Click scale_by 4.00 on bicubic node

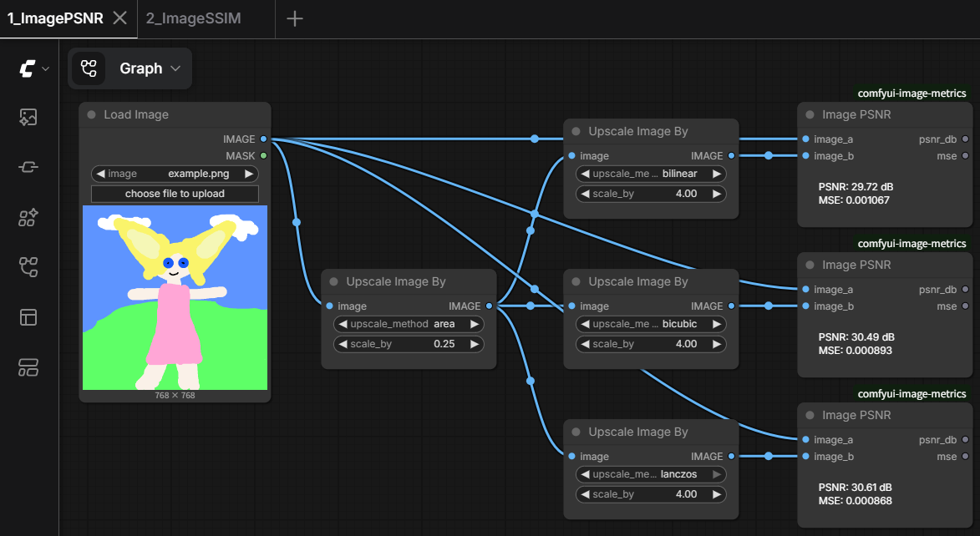[651, 344]
